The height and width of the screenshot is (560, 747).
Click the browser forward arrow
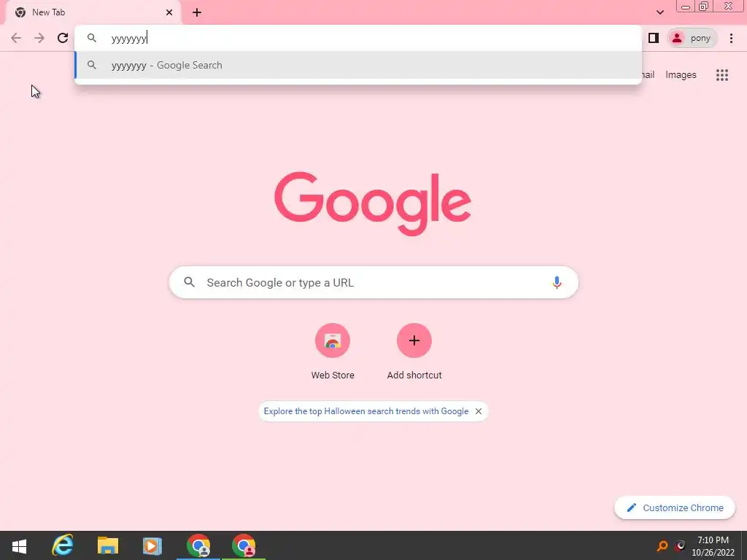[x=39, y=38]
